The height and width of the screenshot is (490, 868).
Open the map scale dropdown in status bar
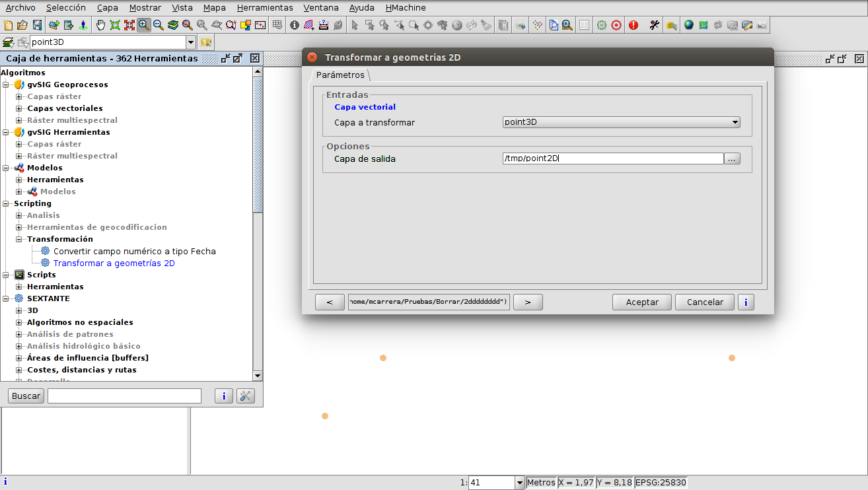click(519, 483)
